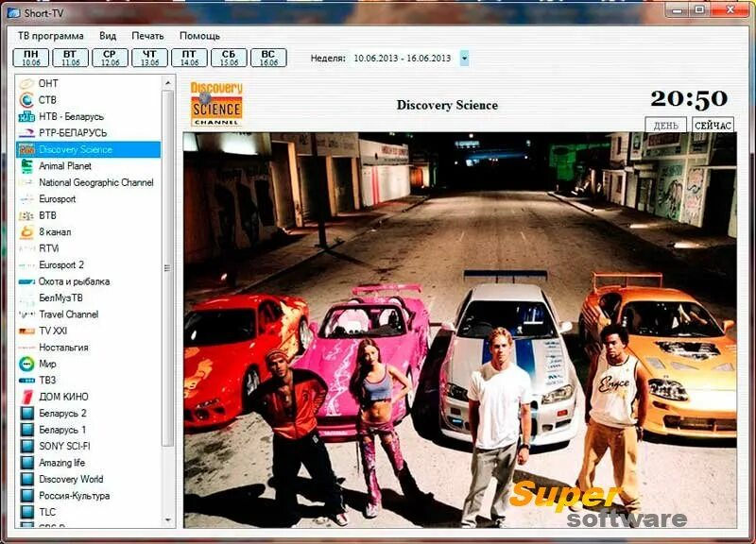The image size is (756, 544).
Task: Click the channel list scrollbar thumb
Action: [x=168, y=268]
